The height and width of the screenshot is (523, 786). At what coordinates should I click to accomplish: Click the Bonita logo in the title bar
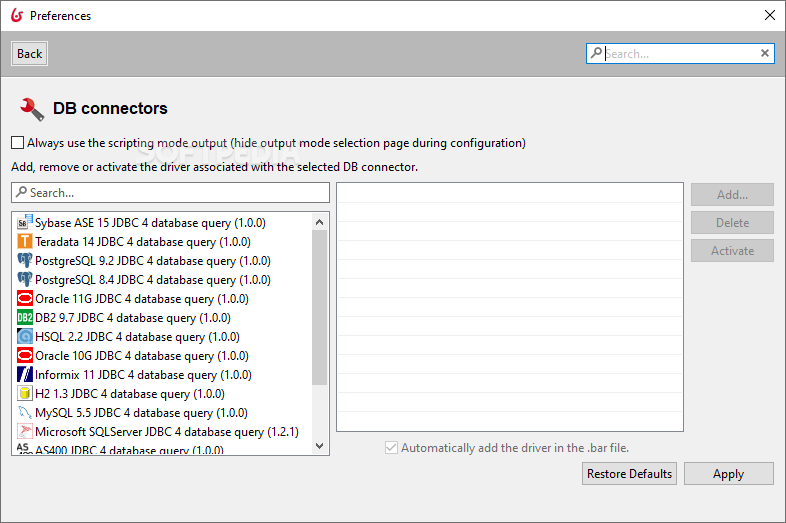(x=17, y=15)
